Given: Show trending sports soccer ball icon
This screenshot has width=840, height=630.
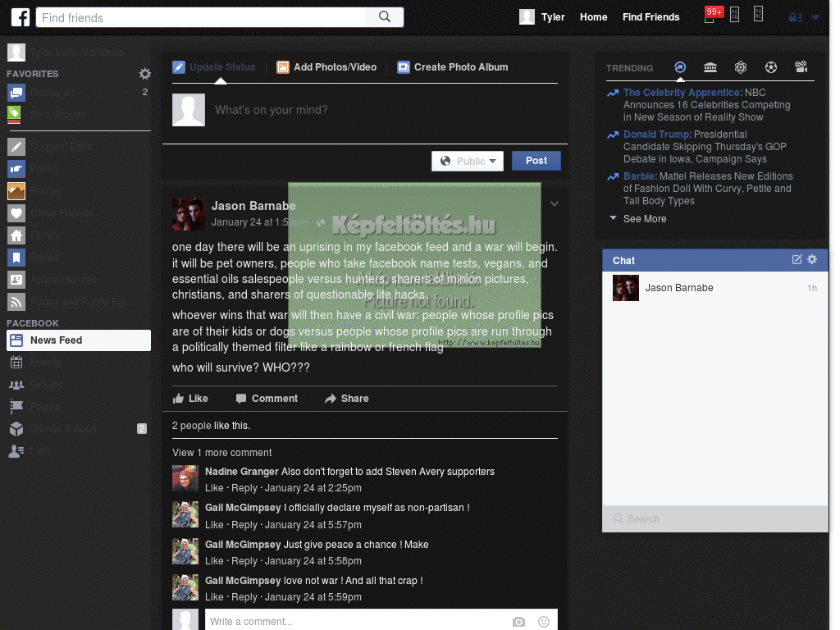Looking at the screenshot, I should point(771,67).
